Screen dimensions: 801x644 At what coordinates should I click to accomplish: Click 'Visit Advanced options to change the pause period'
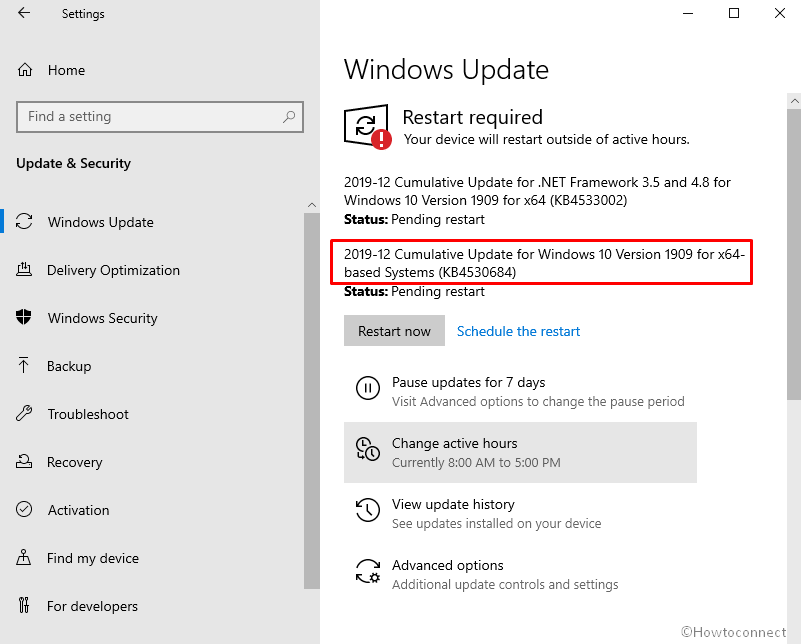(x=538, y=401)
